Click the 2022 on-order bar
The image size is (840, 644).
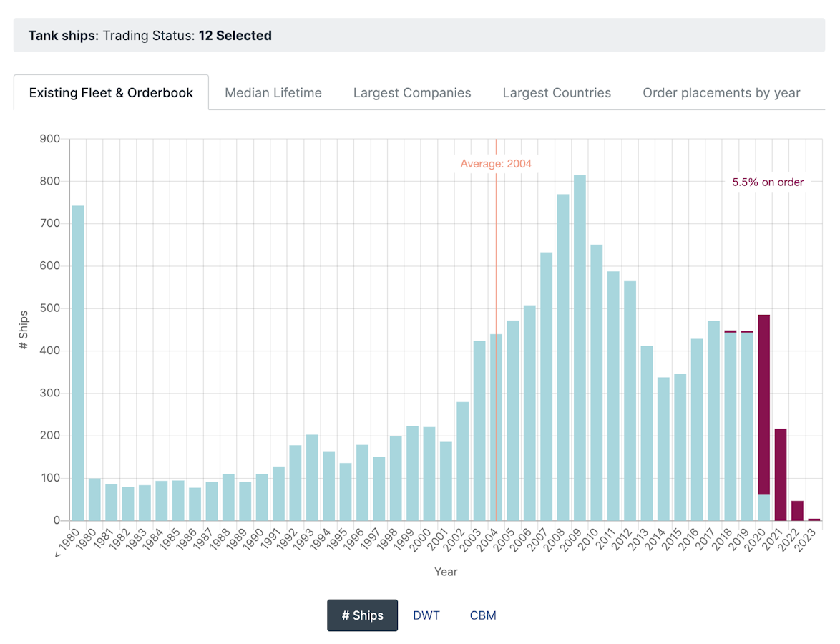(797, 511)
